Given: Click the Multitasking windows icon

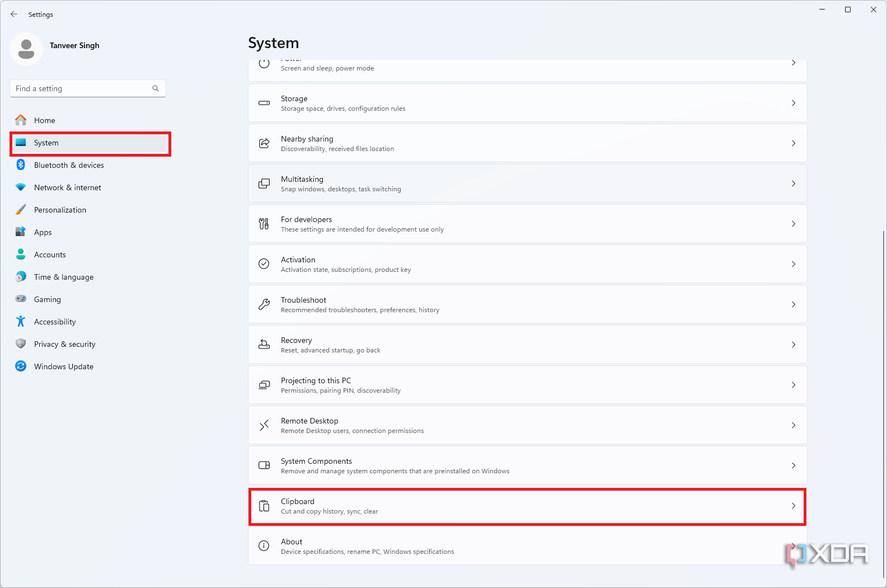Looking at the screenshot, I should [264, 184].
